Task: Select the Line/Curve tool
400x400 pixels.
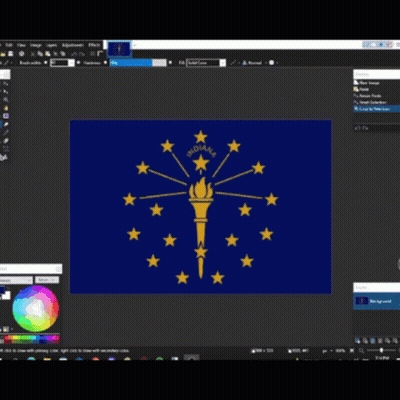Action: [x=6, y=149]
